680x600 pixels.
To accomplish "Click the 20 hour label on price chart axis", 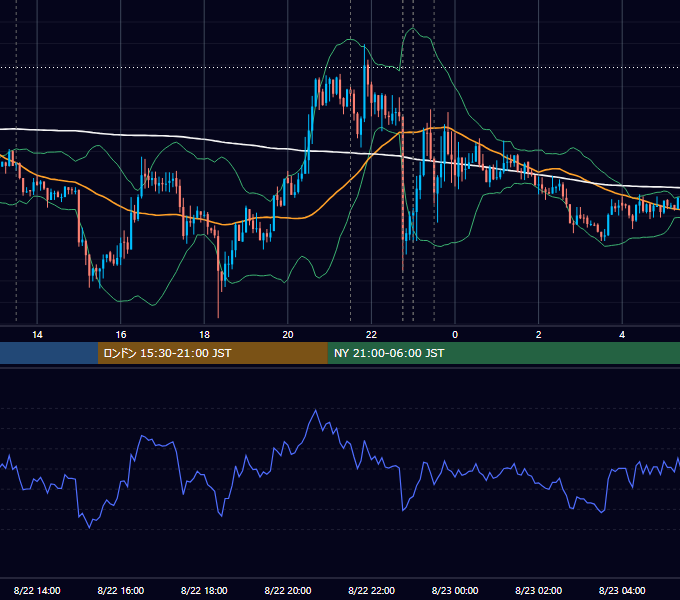I will [x=288, y=335].
